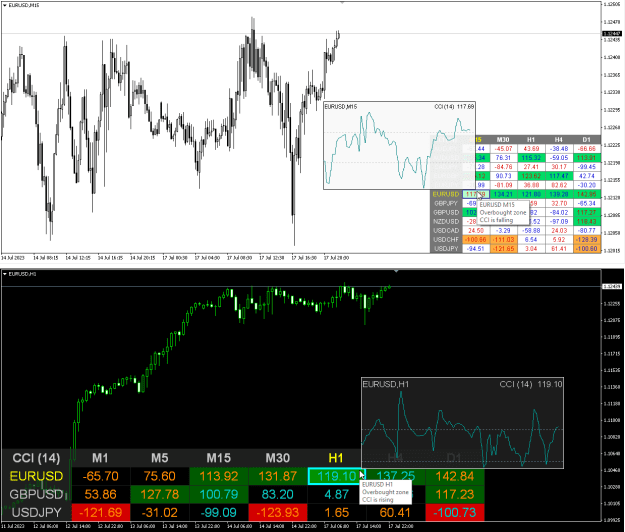Click the green 115.32 cell
The height and width of the screenshot is (532, 625).
531,158
